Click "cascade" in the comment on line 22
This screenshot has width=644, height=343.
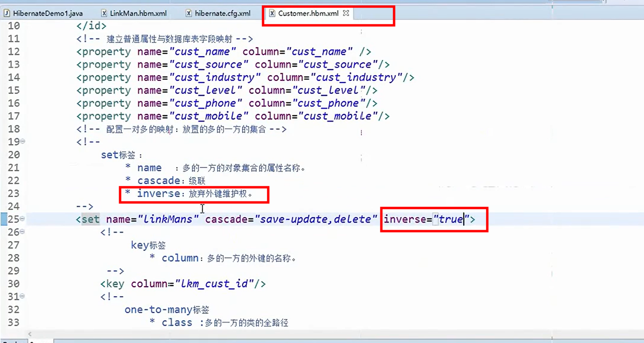[159, 181]
